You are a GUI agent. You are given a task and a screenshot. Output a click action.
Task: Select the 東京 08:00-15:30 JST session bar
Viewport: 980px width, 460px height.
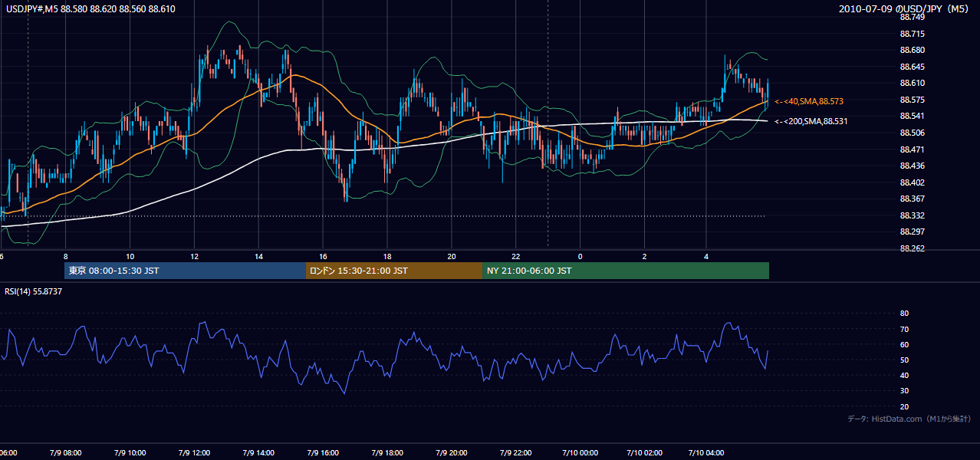[185, 271]
